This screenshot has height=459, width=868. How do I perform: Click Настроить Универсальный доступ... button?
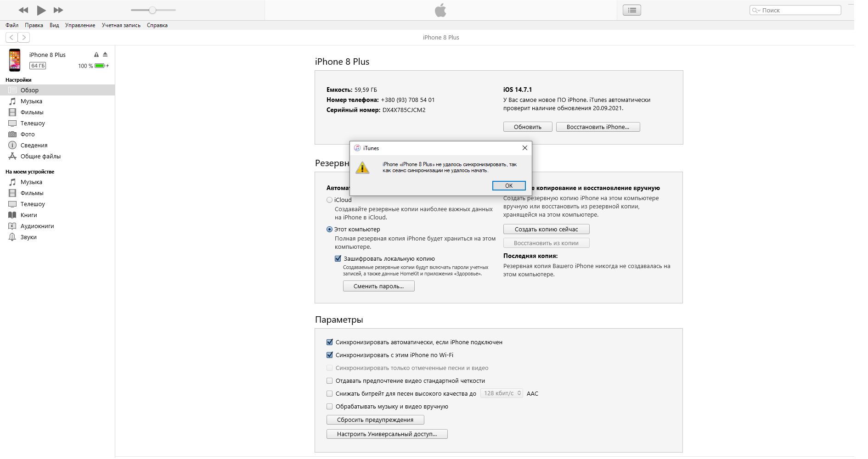coord(387,434)
